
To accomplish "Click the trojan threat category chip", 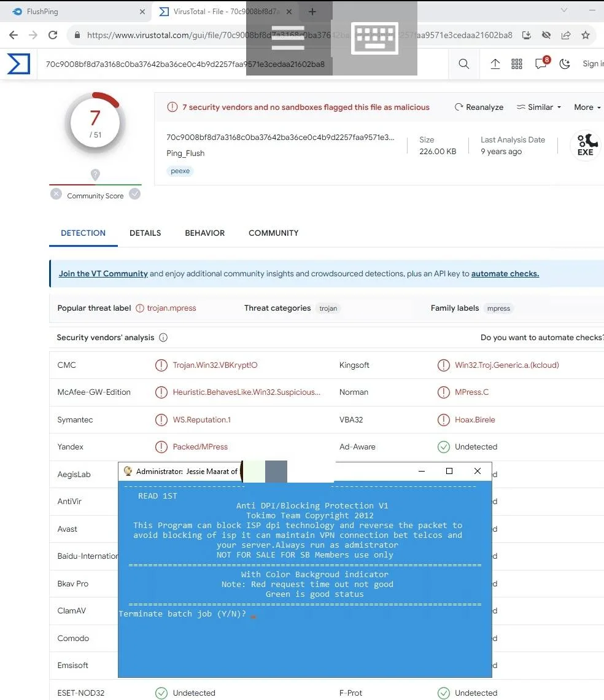I will click(x=328, y=308).
